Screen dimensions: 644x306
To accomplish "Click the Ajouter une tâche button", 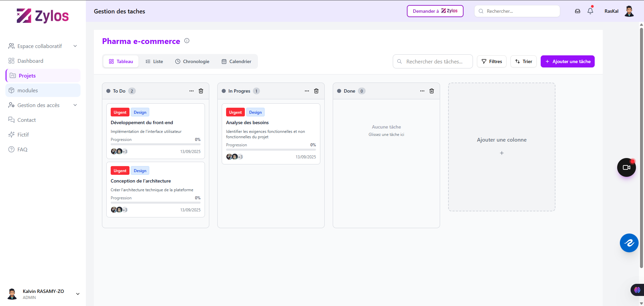I will pyautogui.click(x=567, y=61).
